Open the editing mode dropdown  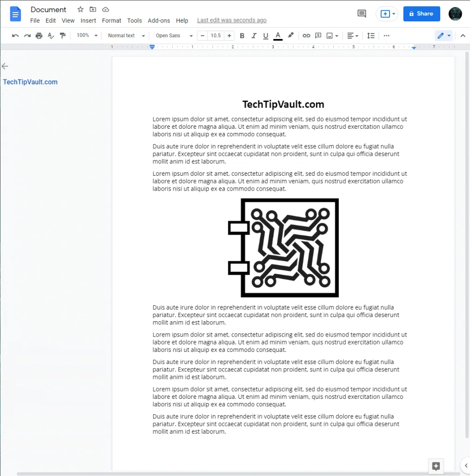point(444,36)
